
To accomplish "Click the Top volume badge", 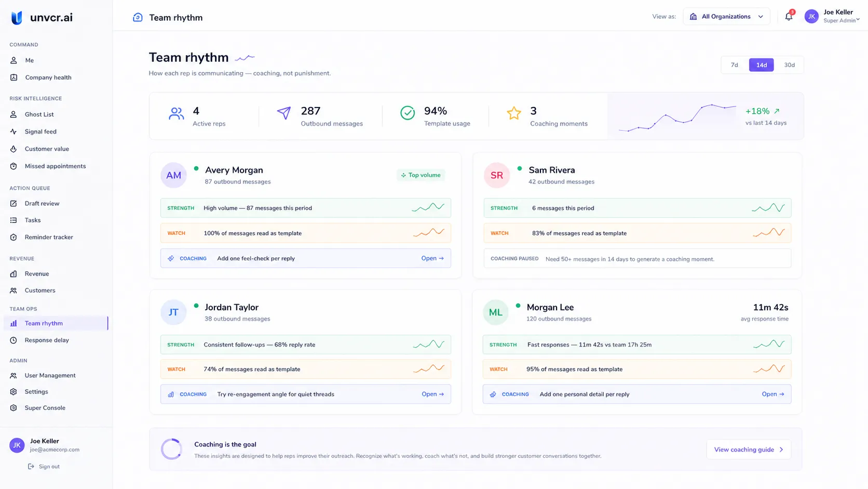I will tap(421, 175).
